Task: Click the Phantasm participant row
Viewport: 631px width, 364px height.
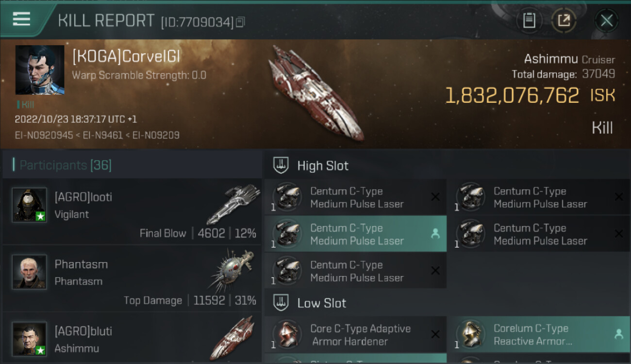Action: tap(132, 279)
